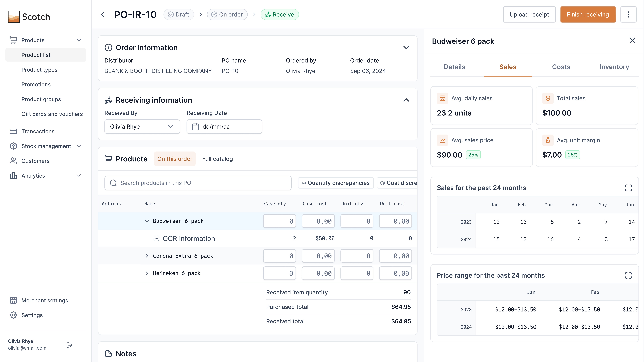
Task: Switch products view to Full catalog
Action: (217, 159)
